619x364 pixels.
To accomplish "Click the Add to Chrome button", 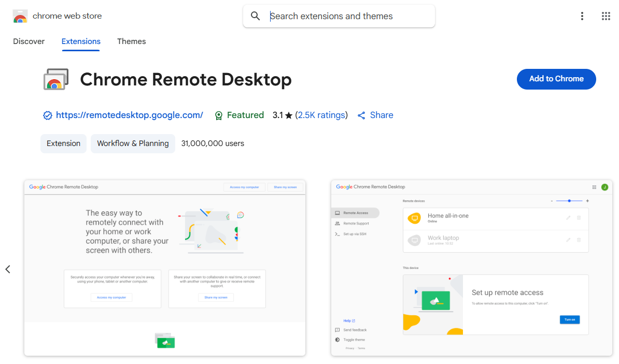I will point(556,79).
